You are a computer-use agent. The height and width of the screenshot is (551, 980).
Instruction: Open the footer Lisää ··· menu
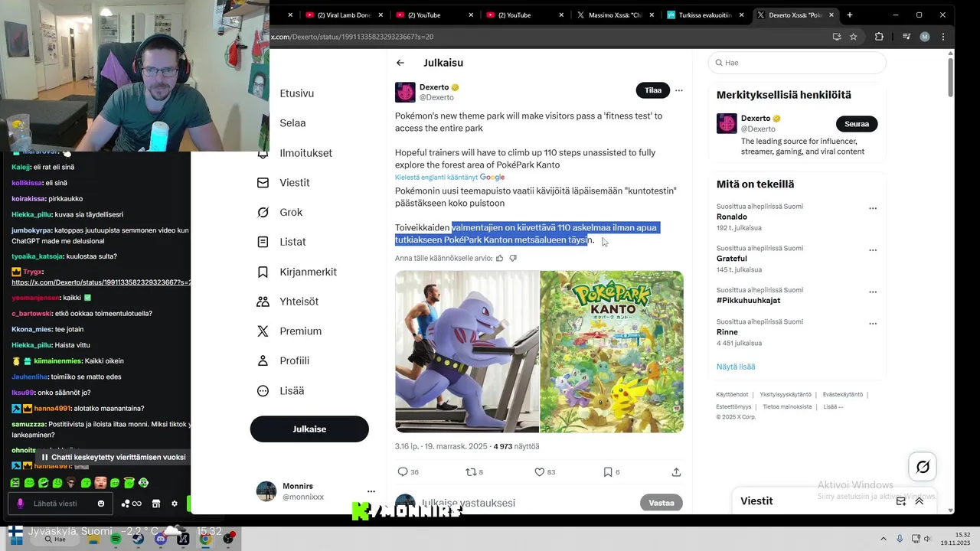click(x=833, y=407)
